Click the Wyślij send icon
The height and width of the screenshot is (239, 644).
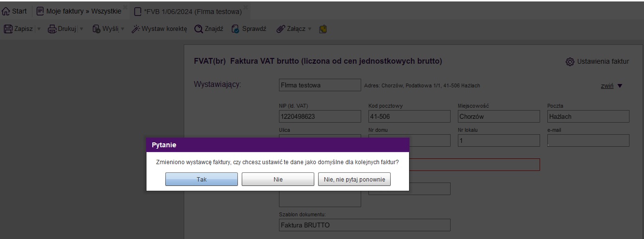[x=96, y=29]
